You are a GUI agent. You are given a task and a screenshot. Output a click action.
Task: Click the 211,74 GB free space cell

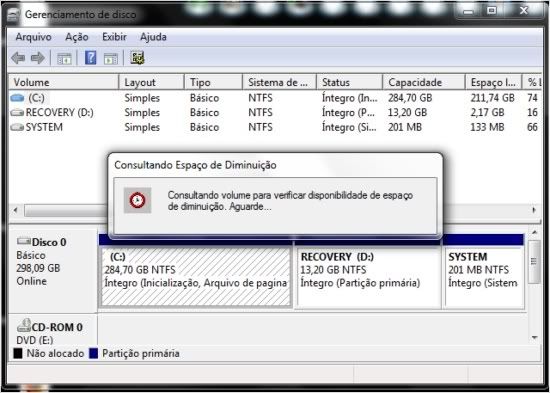tap(492, 98)
